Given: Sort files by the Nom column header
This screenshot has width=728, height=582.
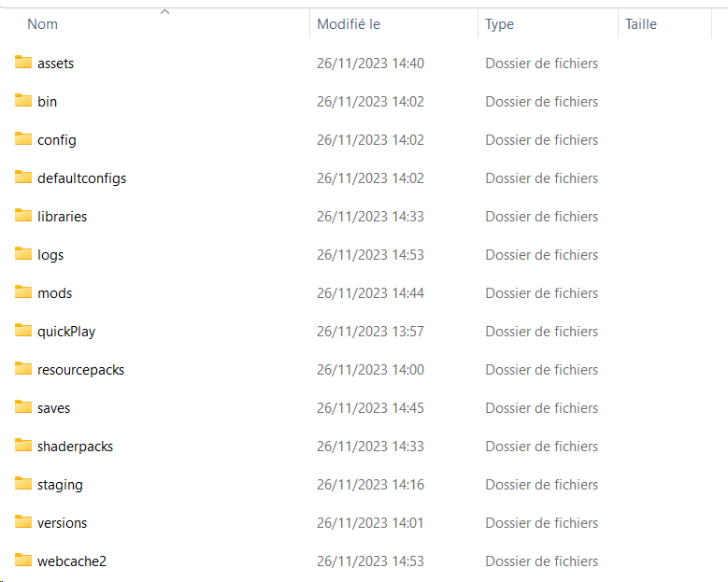Looking at the screenshot, I should (43, 24).
